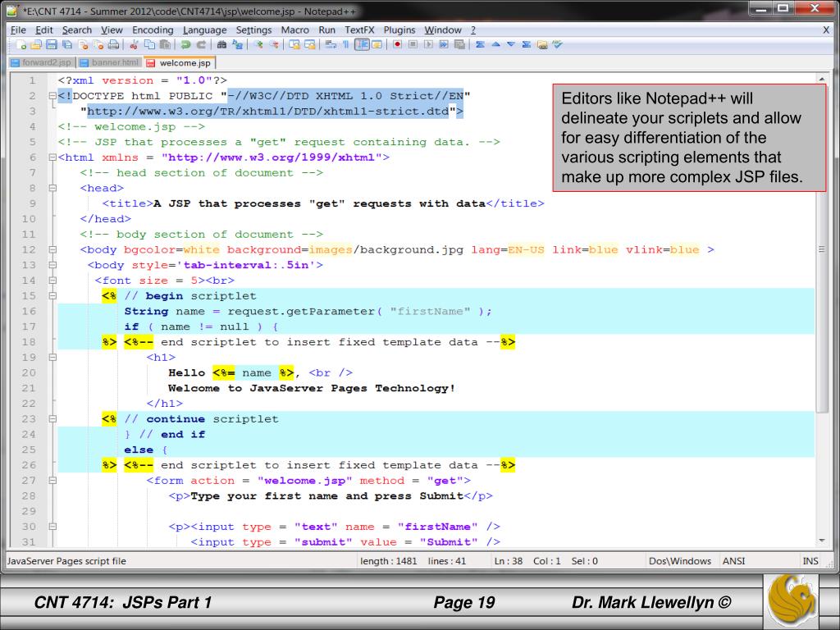Toggle show all characters (pilcrow) icon

point(345,45)
